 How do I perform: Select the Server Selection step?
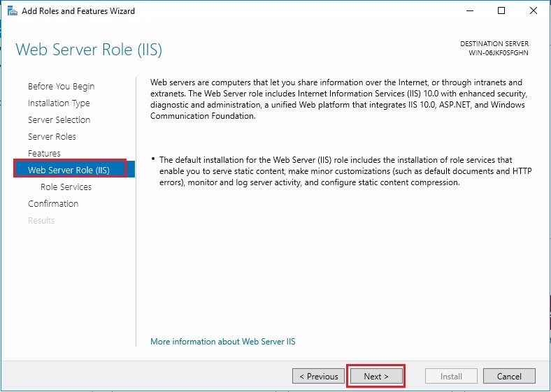(59, 119)
